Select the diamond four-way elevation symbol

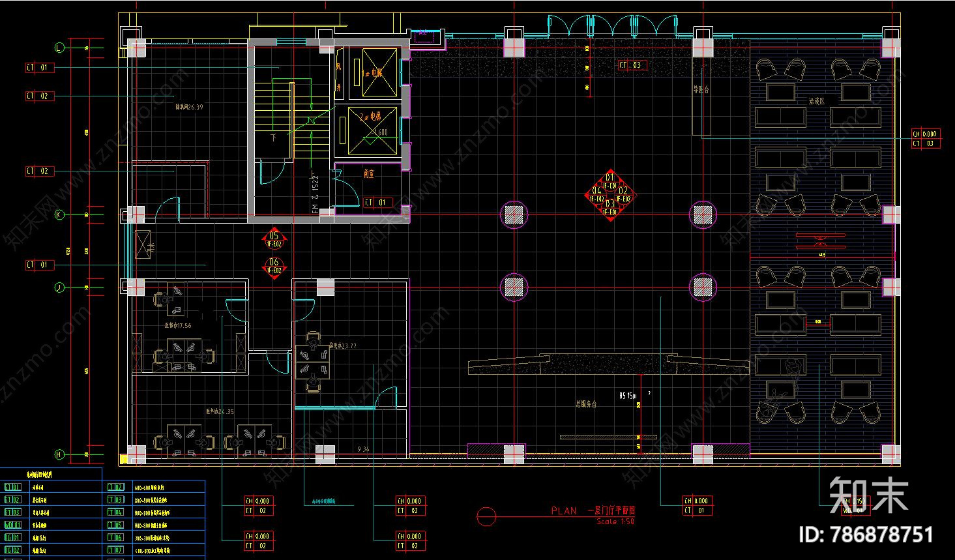point(610,195)
